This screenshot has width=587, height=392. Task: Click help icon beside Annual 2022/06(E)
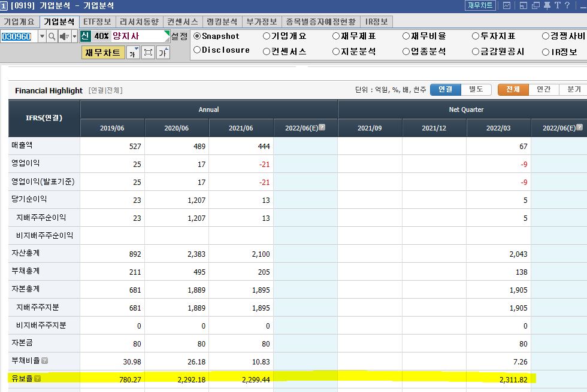(x=322, y=127)
